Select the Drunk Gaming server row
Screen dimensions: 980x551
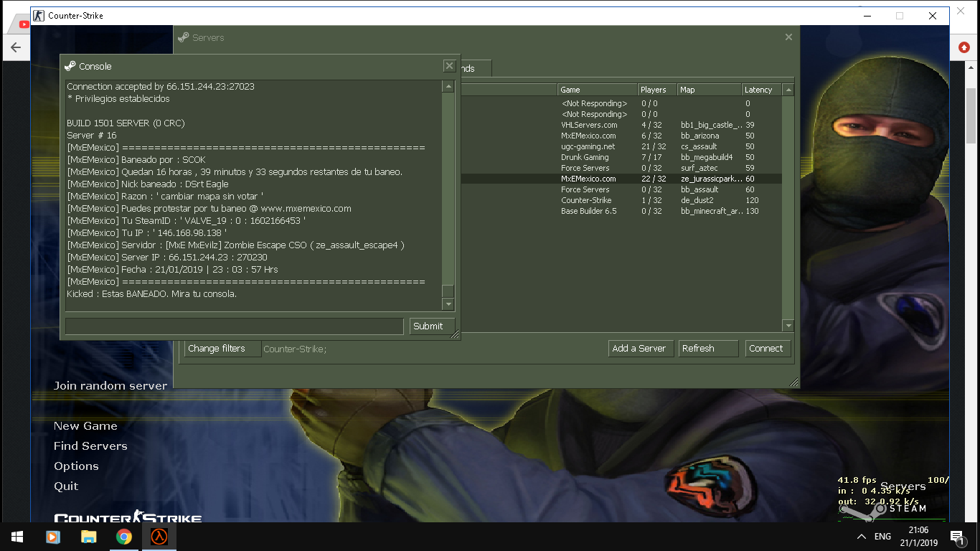pyautogui.click(x=621, y=157)
